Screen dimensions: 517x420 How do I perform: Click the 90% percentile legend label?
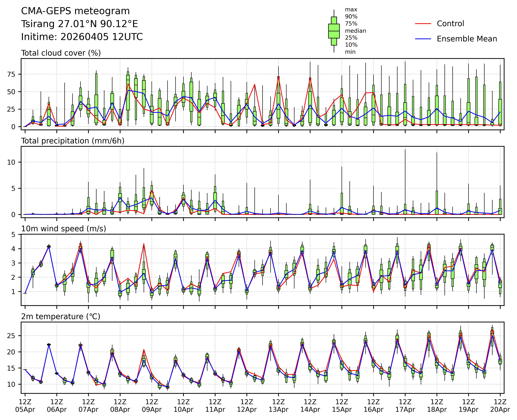pos(351,17)
